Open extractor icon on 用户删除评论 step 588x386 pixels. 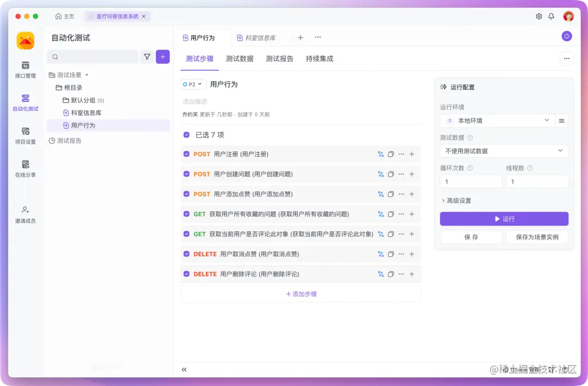point(381,274)
